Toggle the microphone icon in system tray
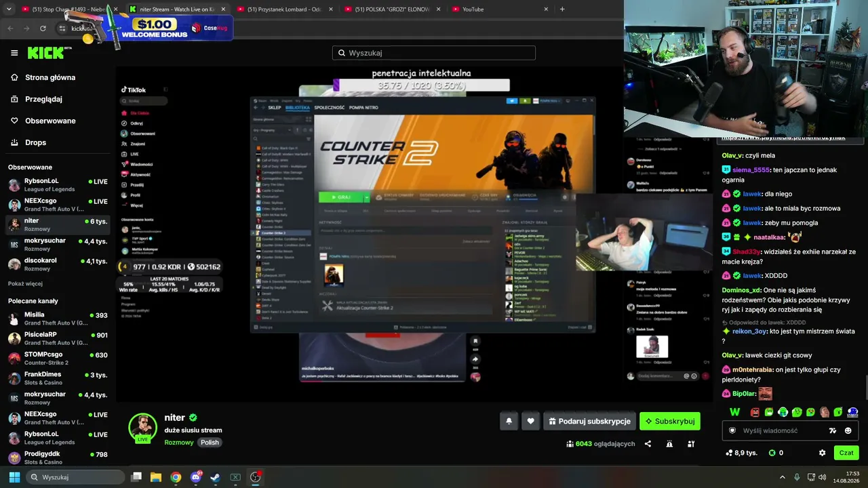This screenshot has height=488, width=868. coord(797,477)
